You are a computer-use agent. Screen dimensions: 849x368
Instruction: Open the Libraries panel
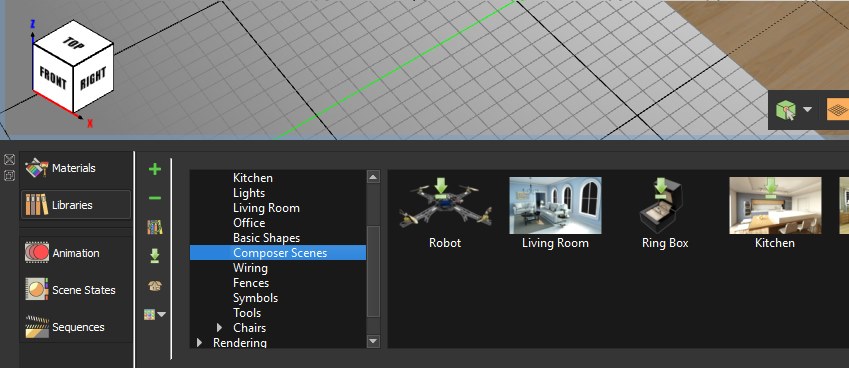(x=76, y=205)
